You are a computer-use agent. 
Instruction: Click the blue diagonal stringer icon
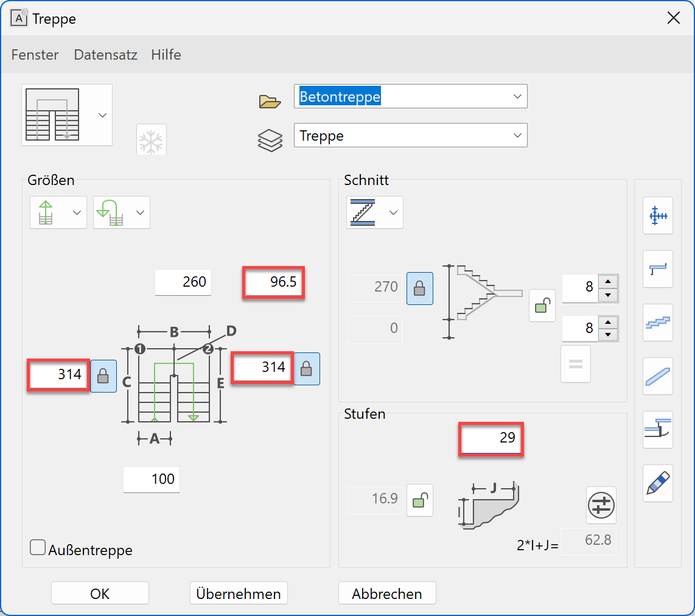click(657, 376)
